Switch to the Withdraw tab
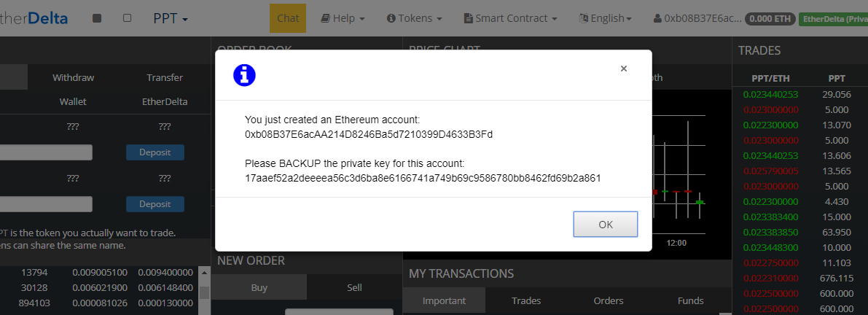The image size is (868, 315). click(x=73, y=77)
